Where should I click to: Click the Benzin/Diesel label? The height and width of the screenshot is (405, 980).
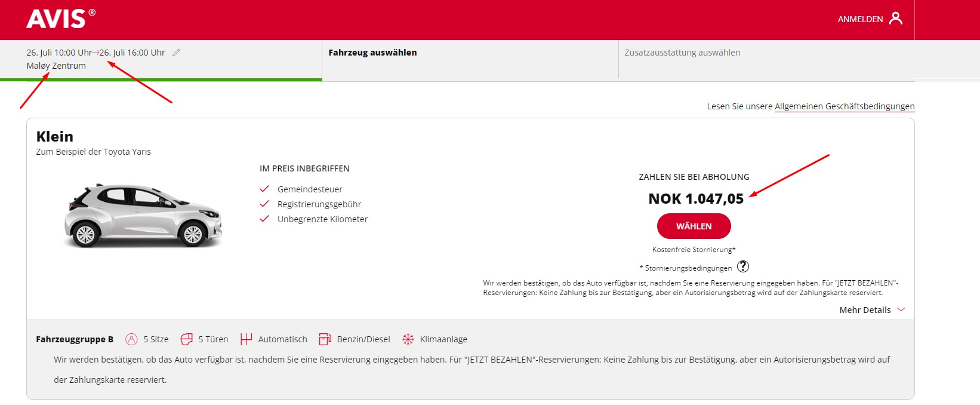[363, 339]
